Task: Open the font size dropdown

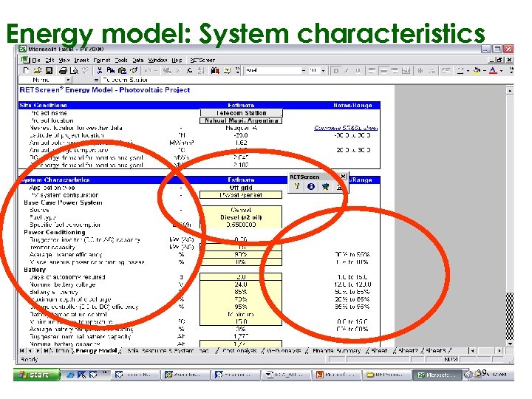Action: click(x=323, y=71)
